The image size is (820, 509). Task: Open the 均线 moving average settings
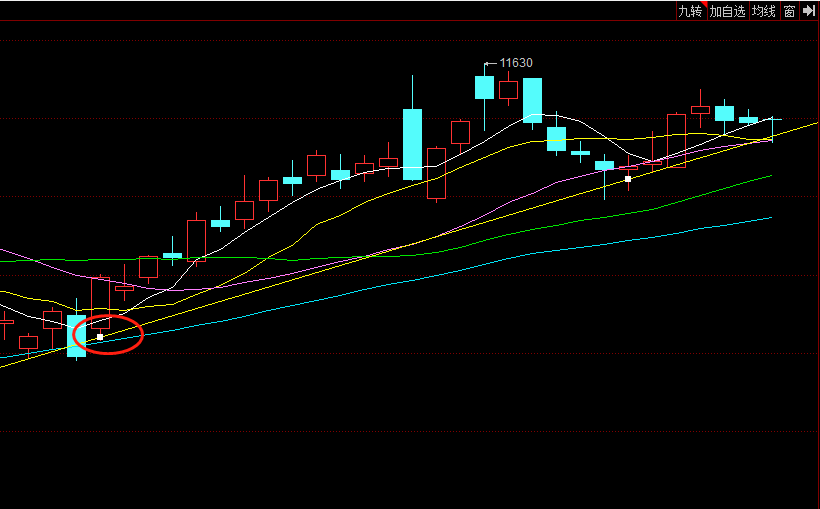click(x=764, y=11)
